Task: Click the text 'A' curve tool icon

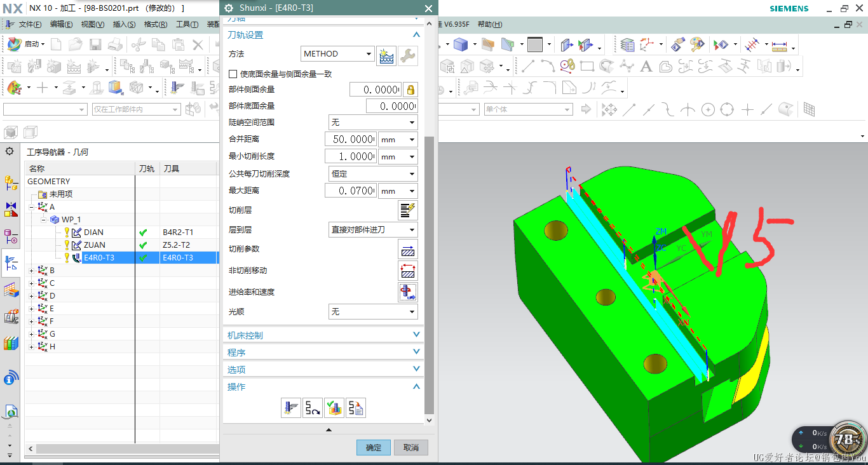Action: 646,66
